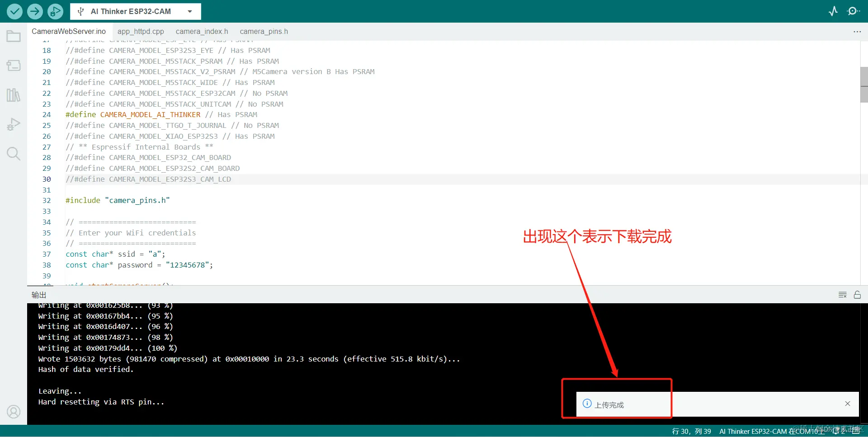Screen dimensions: 868x437
Task: Open the tab overflow three-dots menu
Action: (x=857, y=32)
